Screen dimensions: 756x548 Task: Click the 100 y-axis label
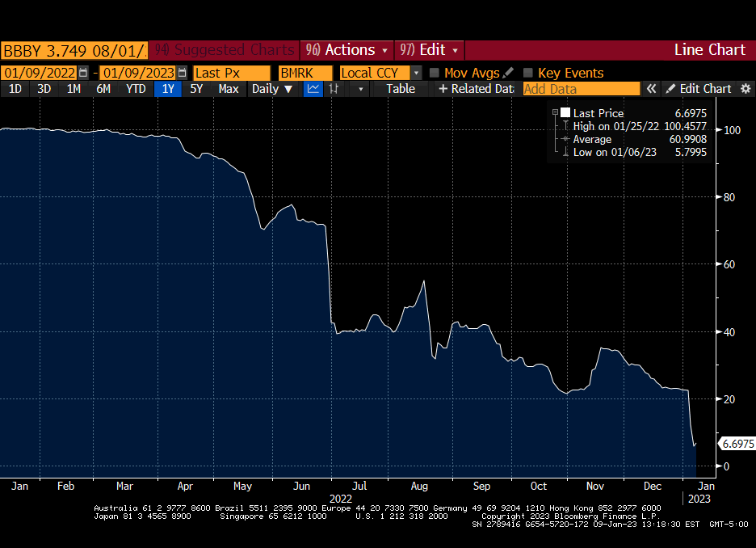coord(732,130)
